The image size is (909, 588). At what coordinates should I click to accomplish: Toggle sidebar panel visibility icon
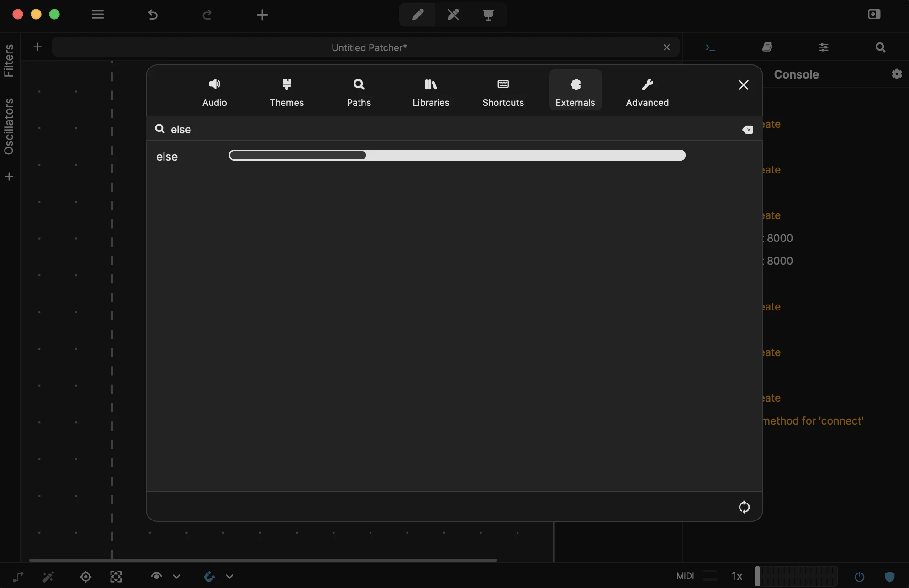tap(874, 14)
